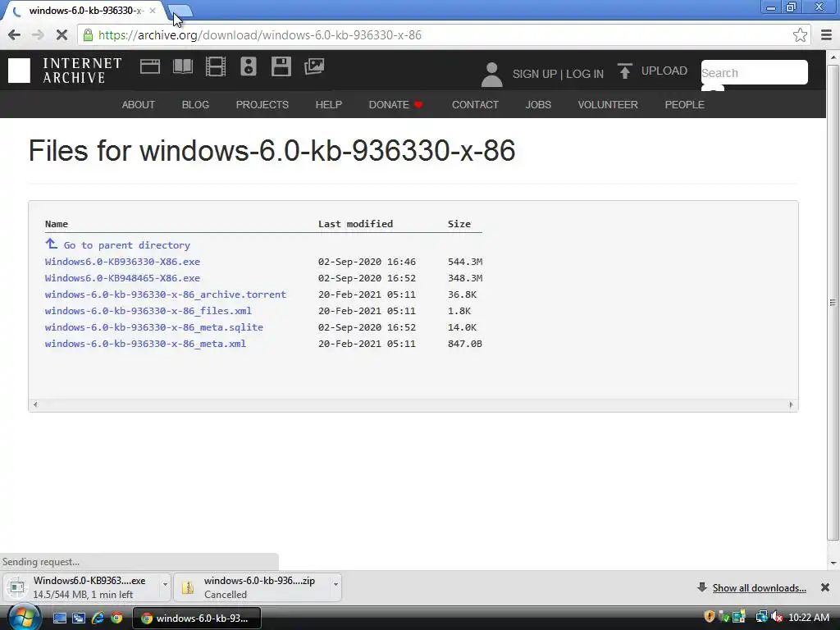Click the go to parent directory arrow icon
Screen dimensions: 840x630
coord(51,244)
